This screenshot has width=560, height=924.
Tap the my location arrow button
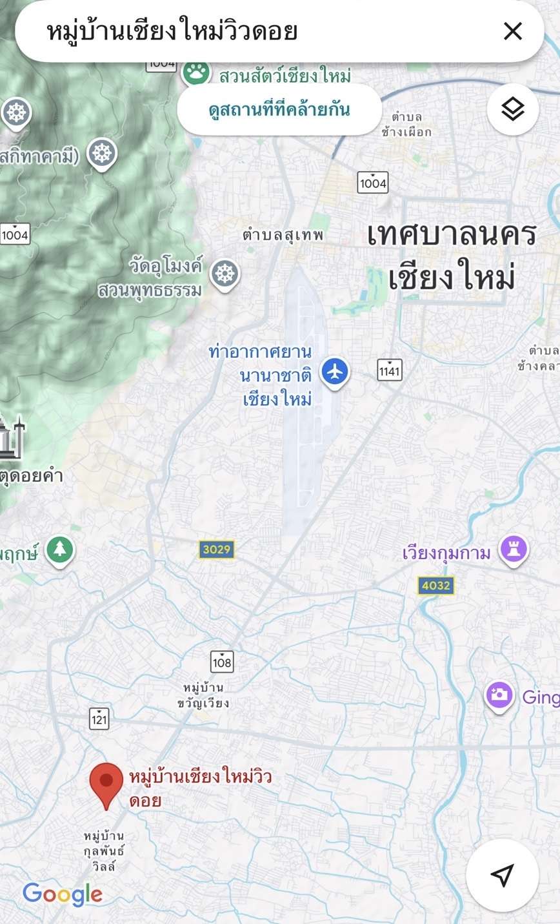pos(502,875)
